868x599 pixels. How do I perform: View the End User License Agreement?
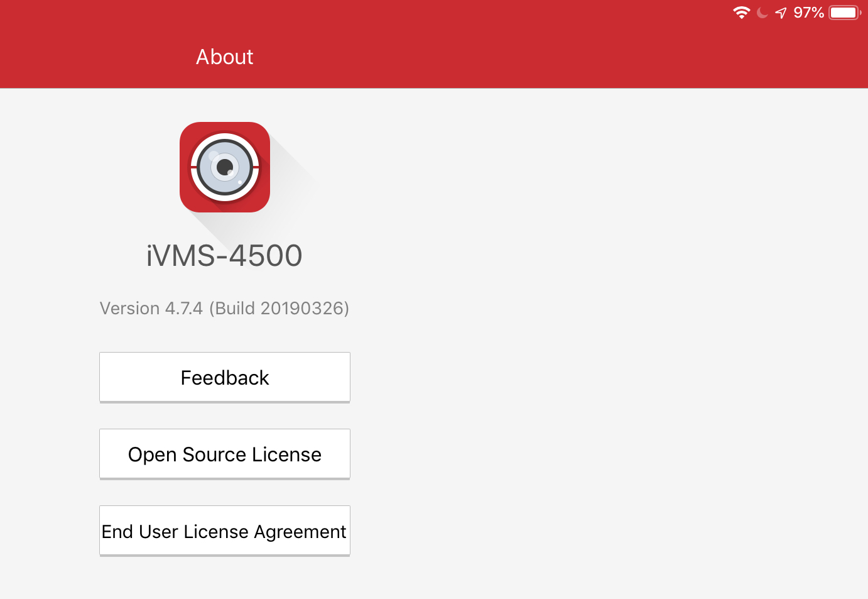(x=224, y=531)
